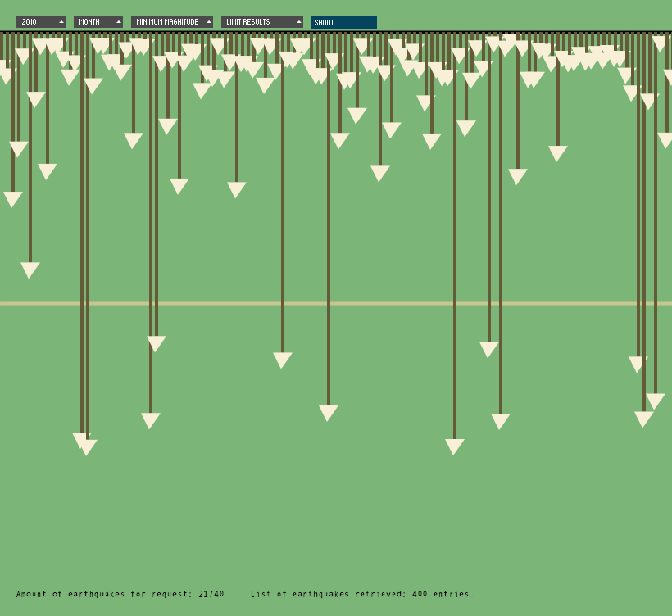This screenshot has height=616, width=672.
Task: Expand the MONTH selector
Action: tap(98, 21)
